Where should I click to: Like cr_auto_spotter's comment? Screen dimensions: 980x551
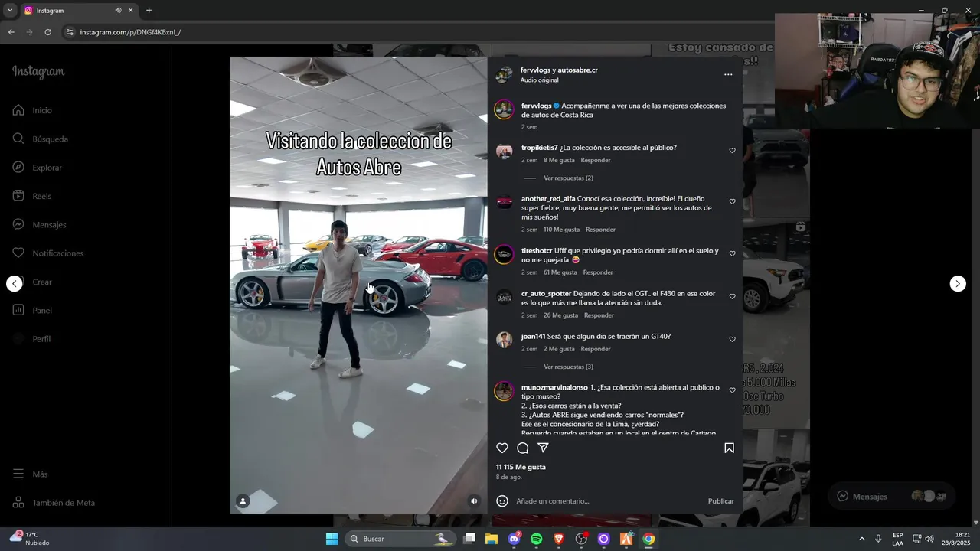(x=732, y=297)
